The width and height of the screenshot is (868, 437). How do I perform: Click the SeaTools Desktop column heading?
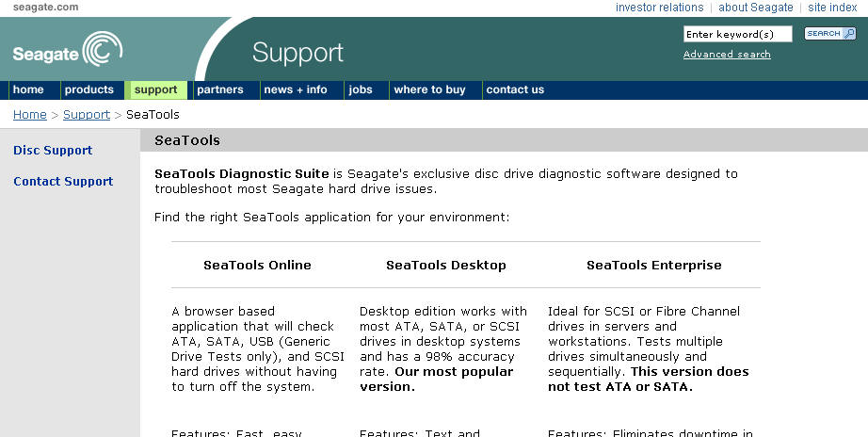[x=446, y=266]
